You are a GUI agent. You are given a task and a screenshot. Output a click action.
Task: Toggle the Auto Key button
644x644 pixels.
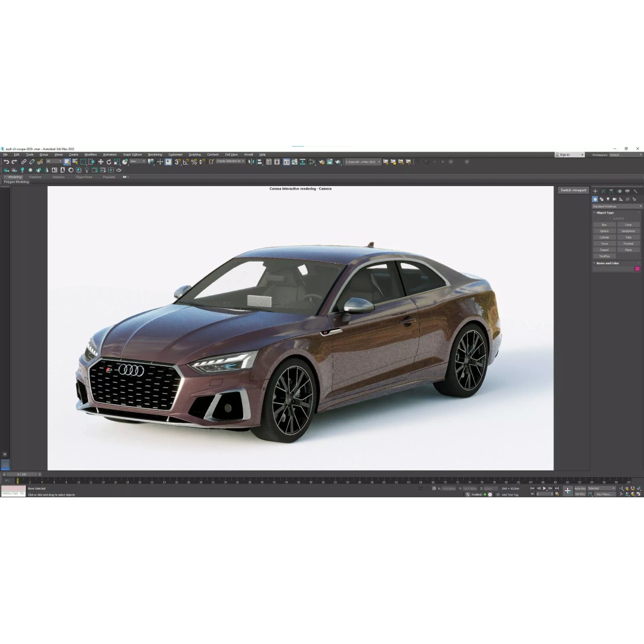[x=580, y=488]
